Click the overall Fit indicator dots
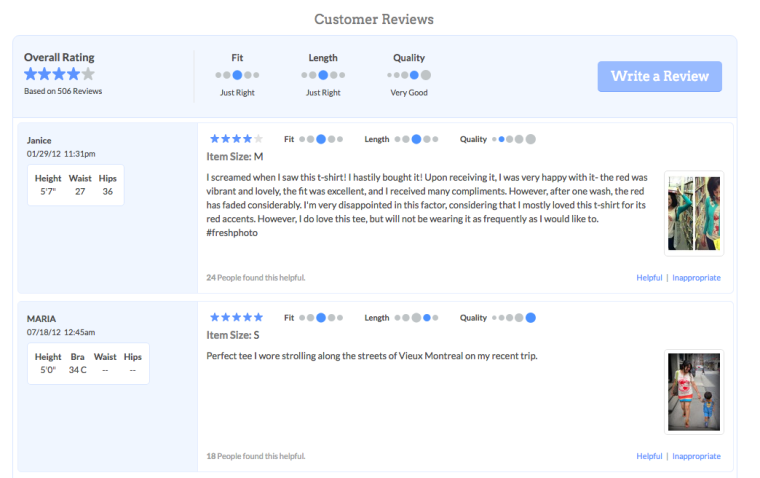The width and height of the screenshot is (760, 478). (237, 75)
